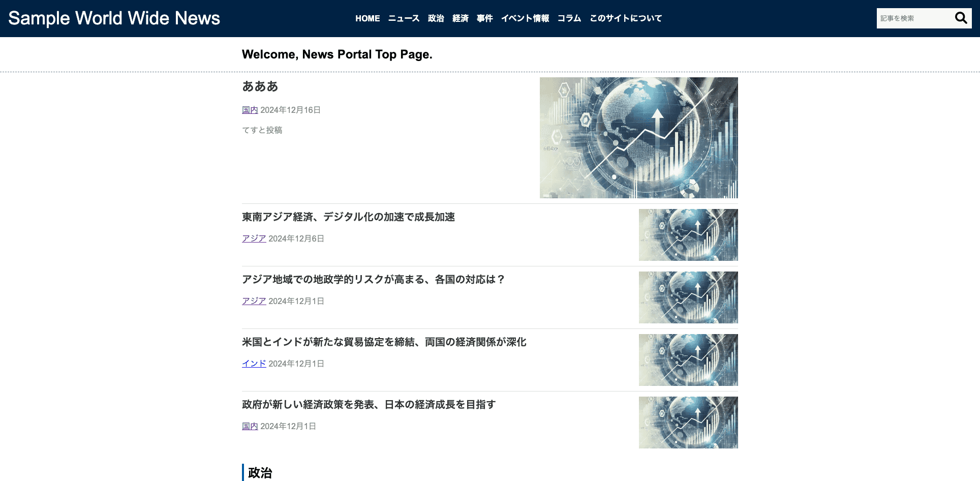980x481 pixels.
Task: Open the アジア link under the digitalization article
Action: click(x=254, y=238)
